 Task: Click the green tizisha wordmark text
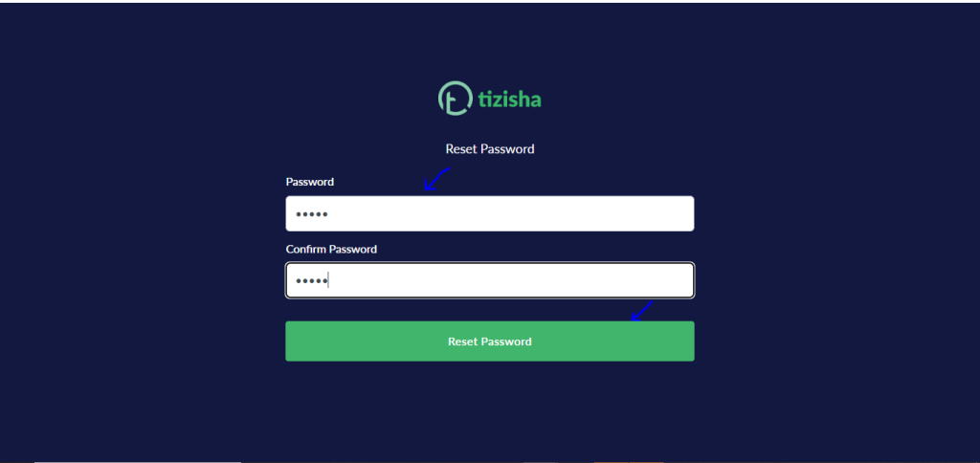509,99
